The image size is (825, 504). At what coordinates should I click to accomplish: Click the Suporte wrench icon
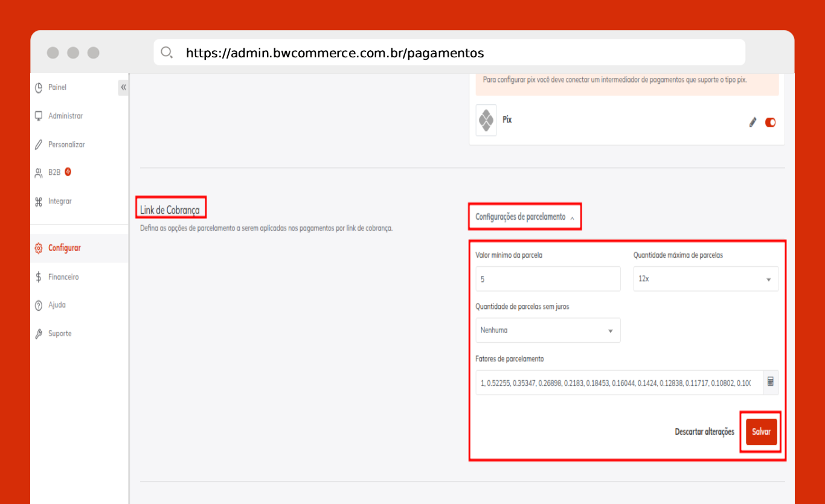[39, 334]
